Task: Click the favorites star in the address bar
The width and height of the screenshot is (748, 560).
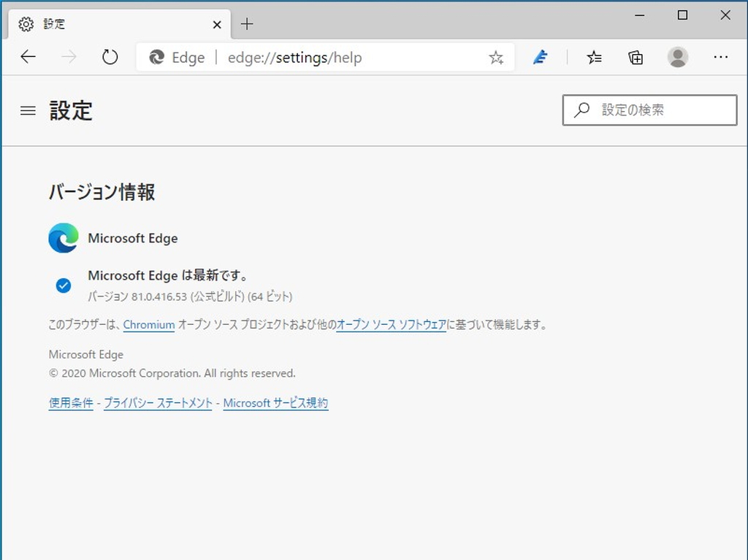Action: tap(496, 57)
